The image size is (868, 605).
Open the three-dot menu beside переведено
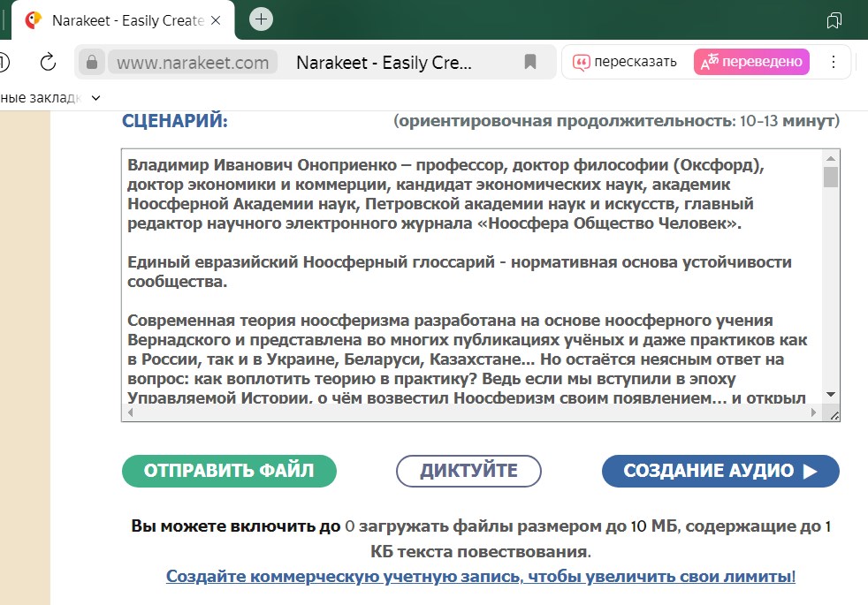tap(834, 62)
